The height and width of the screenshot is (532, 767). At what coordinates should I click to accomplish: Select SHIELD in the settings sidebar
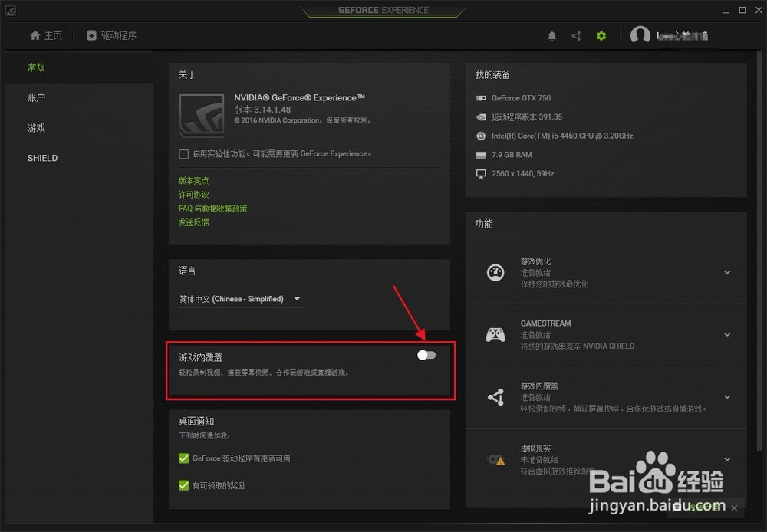pos(42,158)
